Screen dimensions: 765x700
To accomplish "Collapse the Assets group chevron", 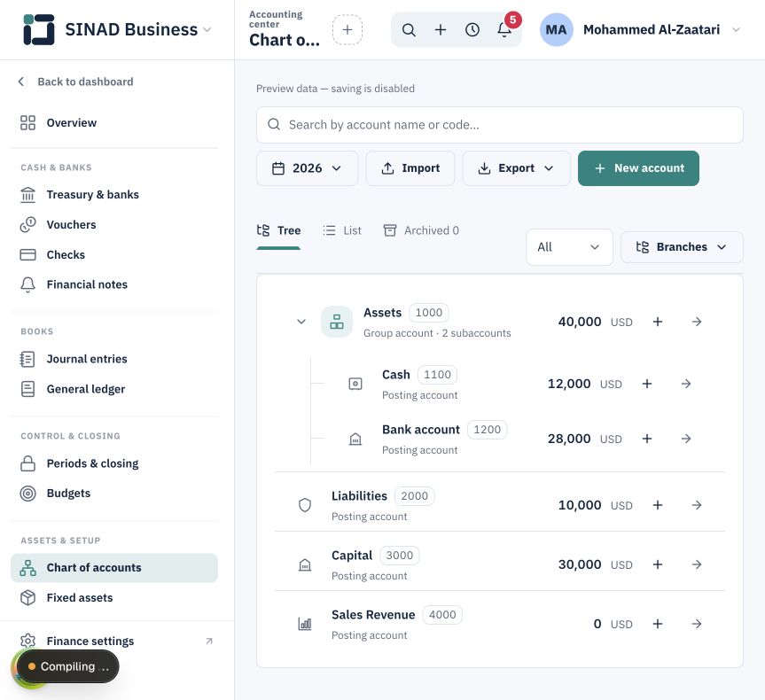I will (x=301, y=322).
